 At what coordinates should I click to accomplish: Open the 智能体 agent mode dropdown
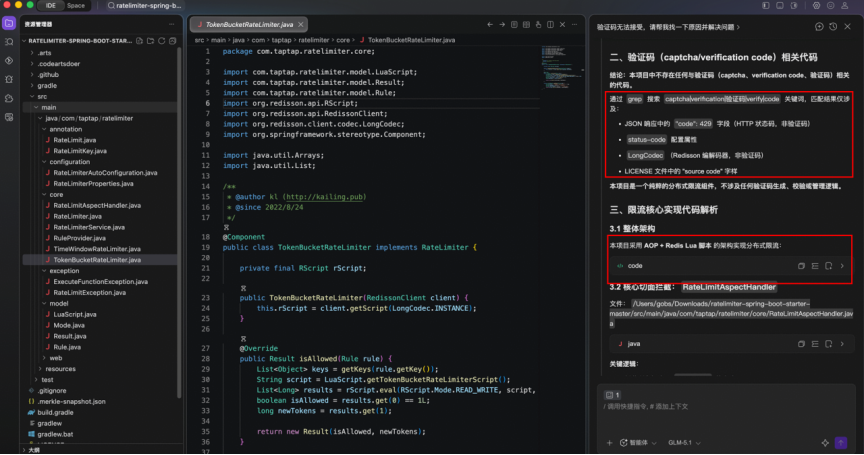(639, 443)
